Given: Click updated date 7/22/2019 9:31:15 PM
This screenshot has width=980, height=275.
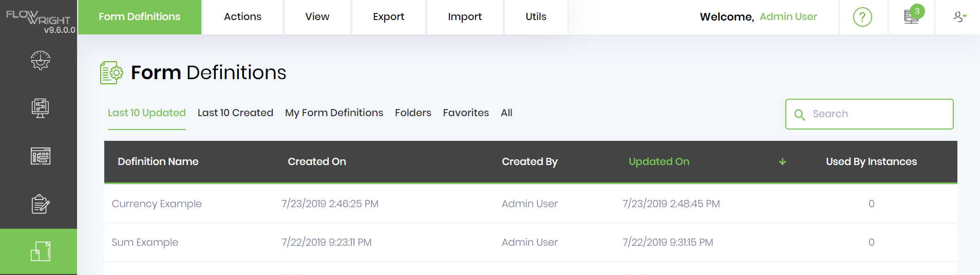Looking at the screenshot, I should [668, 243].
